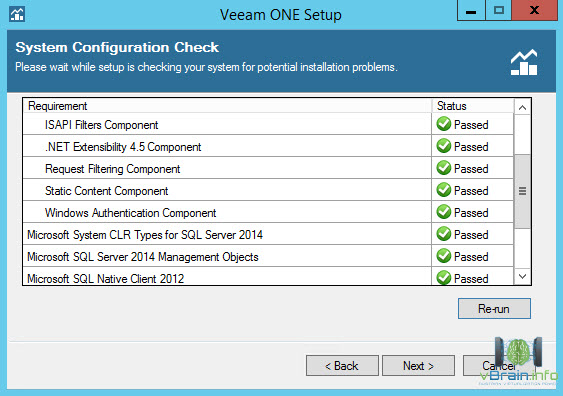This screenshot has height=396, width=563.
Task: Click the Veeam ONE title bar app icon
Action: point(17,14)
